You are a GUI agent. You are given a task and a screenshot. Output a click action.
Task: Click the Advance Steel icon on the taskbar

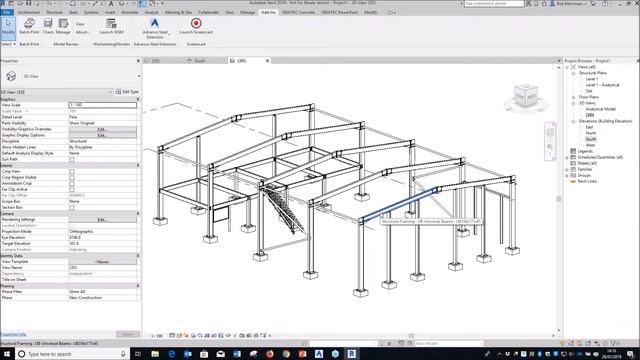[x=319, y=353]
